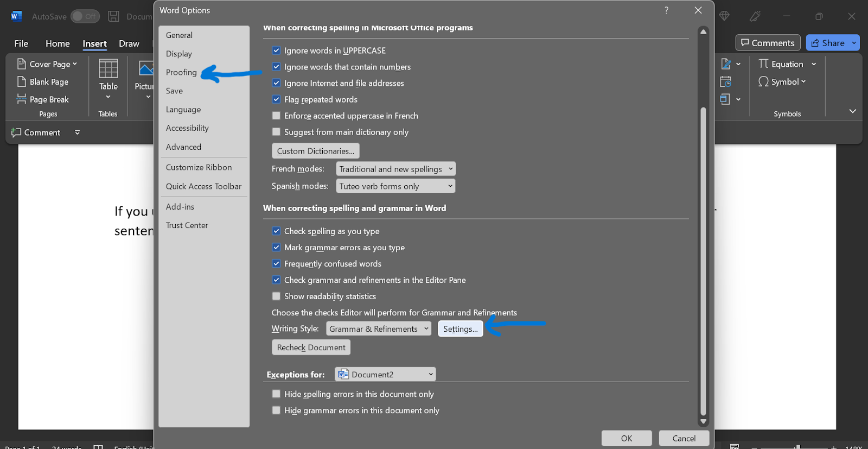Open the French modes dropdown

[395, 169]
